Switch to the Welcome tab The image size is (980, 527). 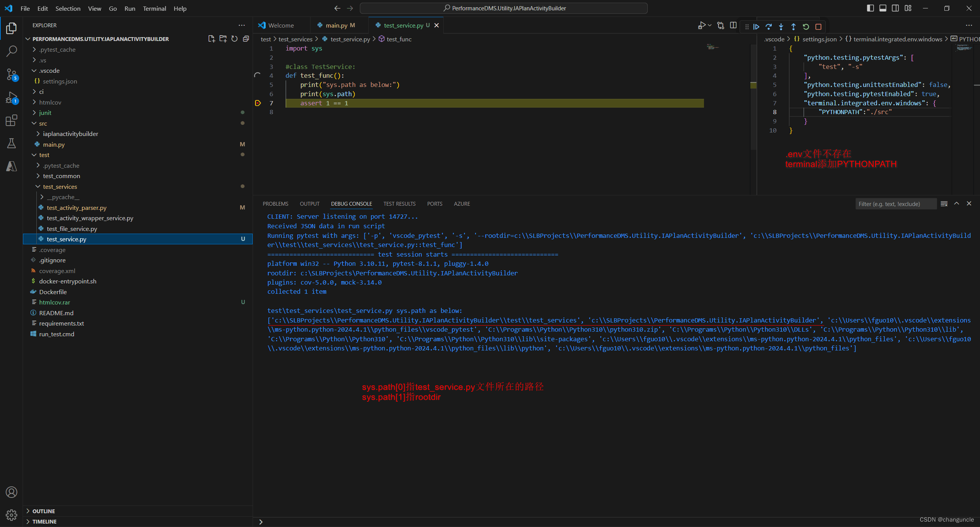pos(281,25)
